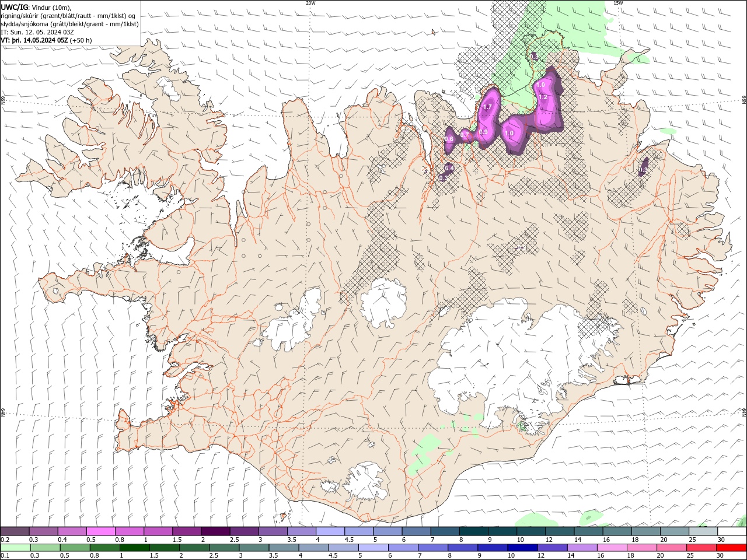Screen dimensions: 747x560
Task: Click the '1.2' snowfall value on the map
Action: tap(543, 97)
